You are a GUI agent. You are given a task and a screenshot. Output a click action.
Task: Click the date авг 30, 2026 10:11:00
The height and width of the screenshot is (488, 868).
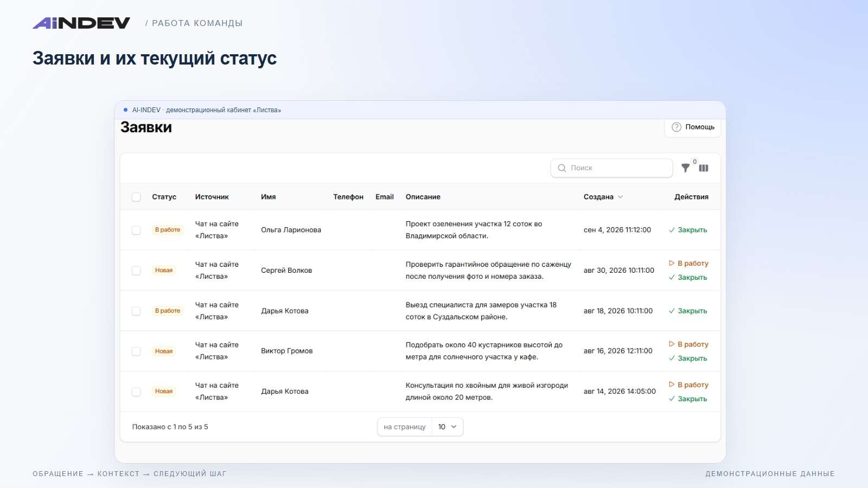click(619, 270)
